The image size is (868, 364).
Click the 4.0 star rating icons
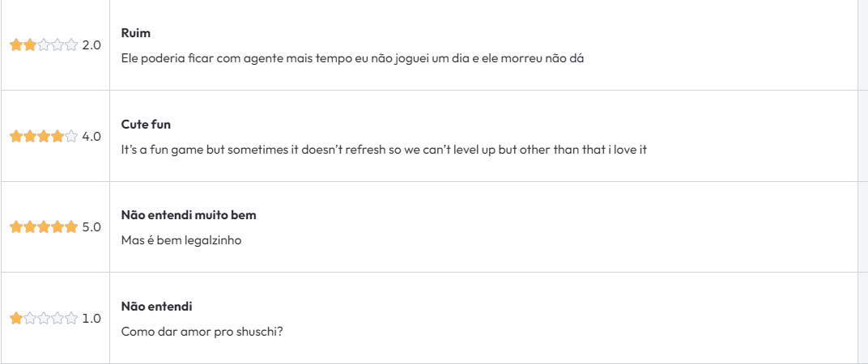tap(44, 136)
